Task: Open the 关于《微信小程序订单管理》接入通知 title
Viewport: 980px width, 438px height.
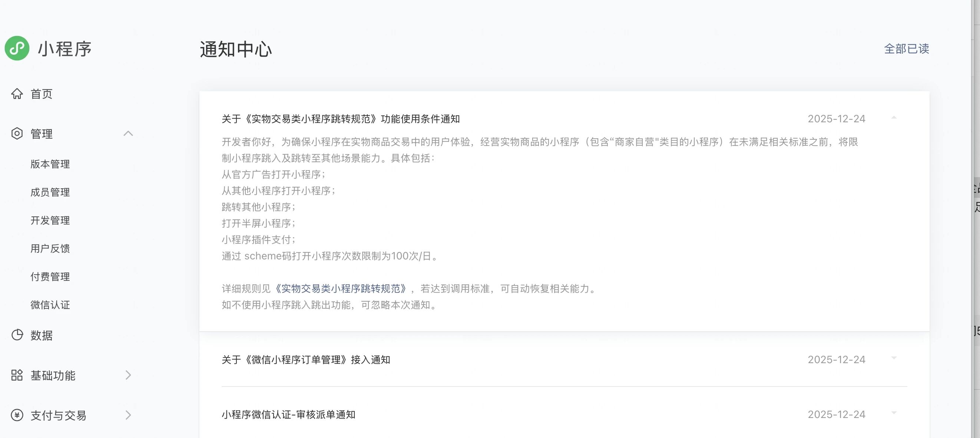Action: pyautogui.click(x=306, y=360)
